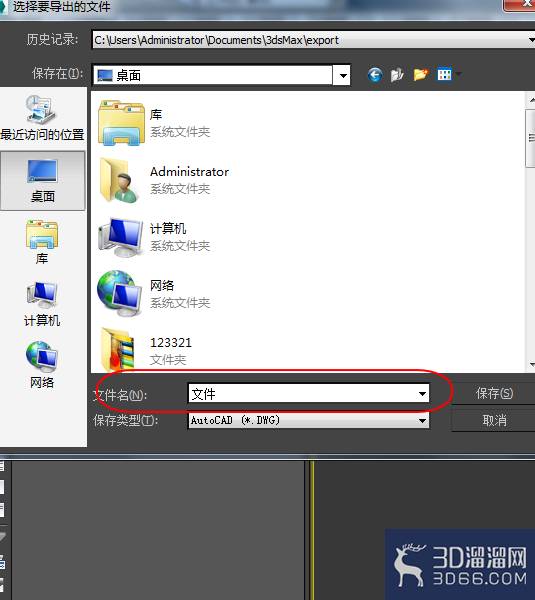Image resolution: width=535 pixels, height=600 pixels.
Task: Click the file list vertical scrollbar thumb
Action: (x=531, y=139)
